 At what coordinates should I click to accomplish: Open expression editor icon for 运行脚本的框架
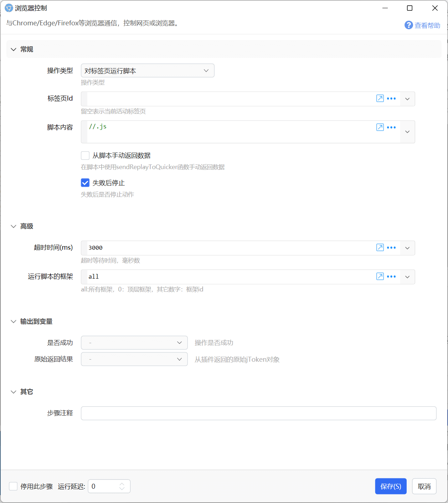pyautogui.click(x=380, y=276)
